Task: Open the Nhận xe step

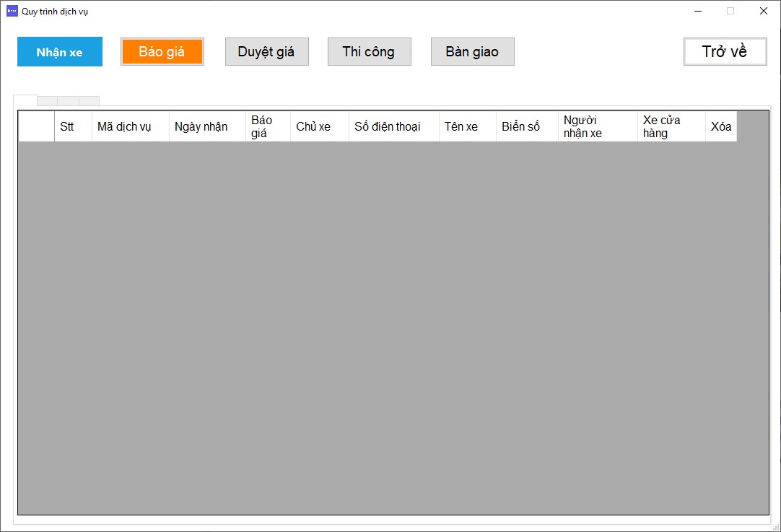Action: point(60,51)
